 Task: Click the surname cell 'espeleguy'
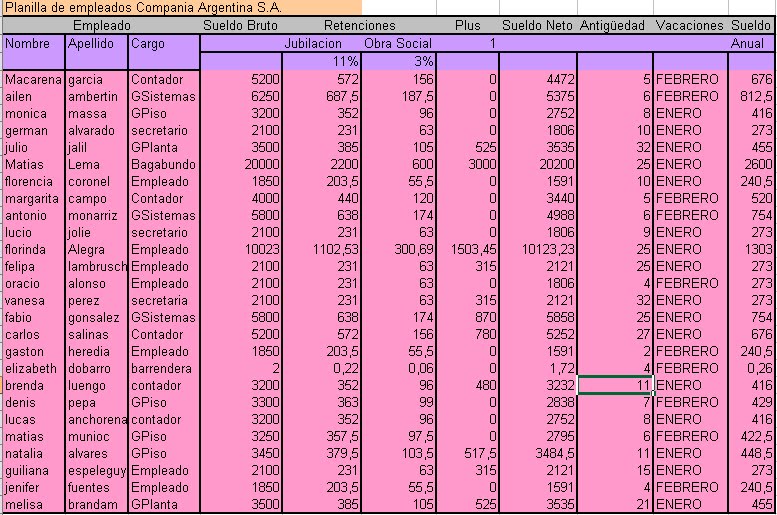(x=96, y=470)
